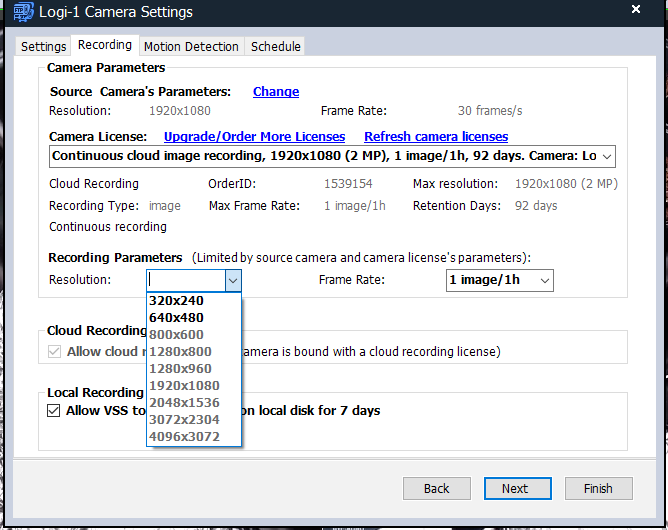Open the Frame Rate dropdown
The height and width of the screenshot is (530, 668).
544,281
